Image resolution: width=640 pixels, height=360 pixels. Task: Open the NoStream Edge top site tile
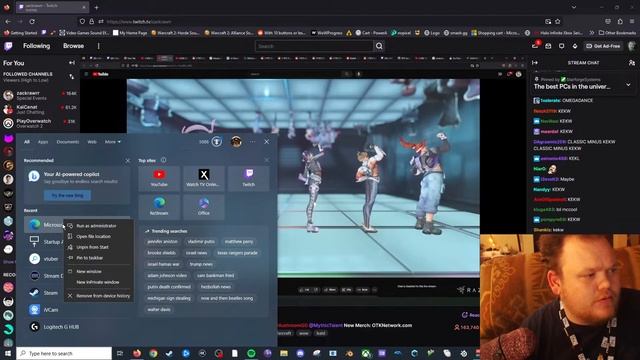159,207
